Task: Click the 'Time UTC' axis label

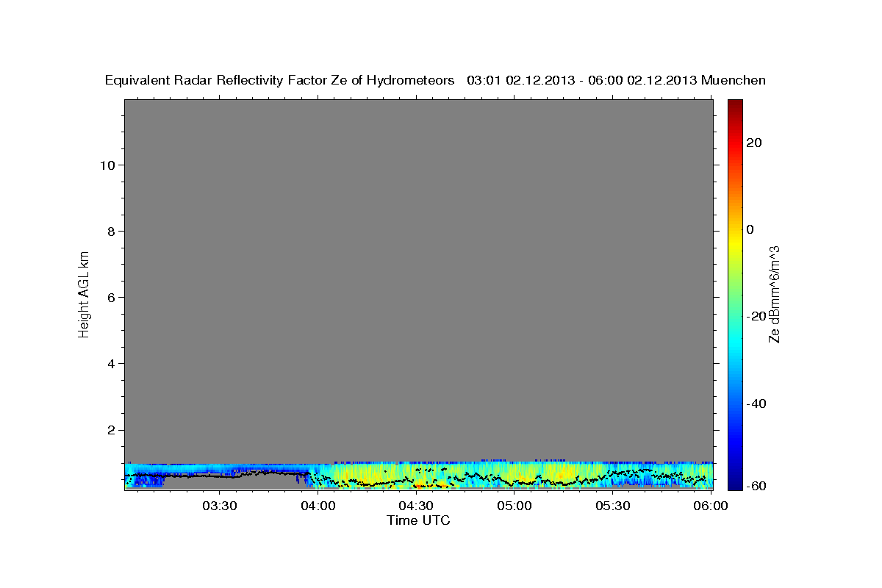Action: click(x=418, y=520)
